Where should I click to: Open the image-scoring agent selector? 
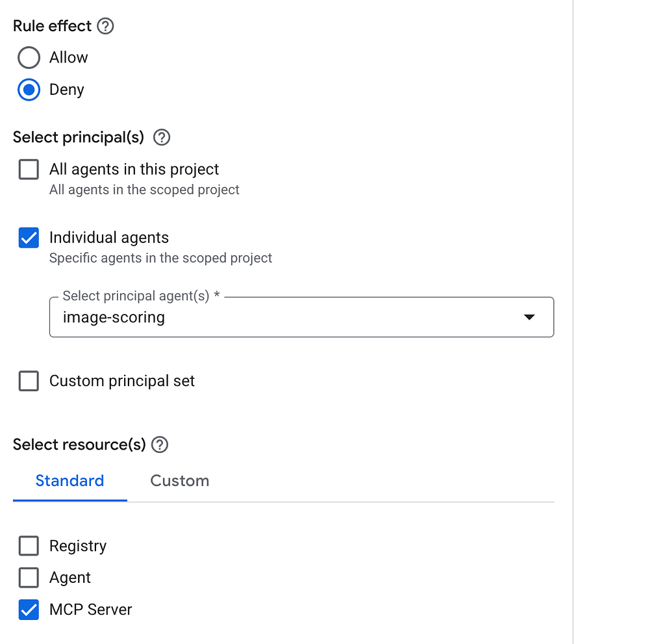[301, 317]
